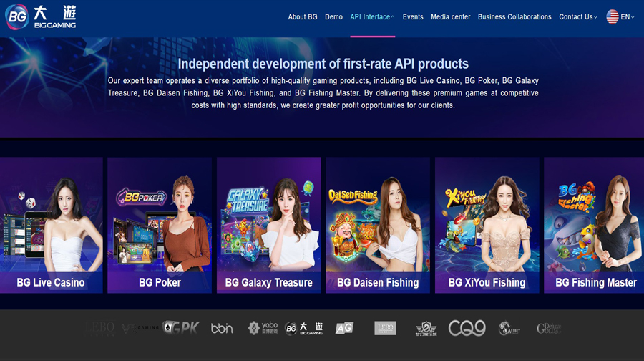Image resolution: width=644 pixels, height=361 pixels.
Task: Open the EN language selector
Action: pos(627,17)
